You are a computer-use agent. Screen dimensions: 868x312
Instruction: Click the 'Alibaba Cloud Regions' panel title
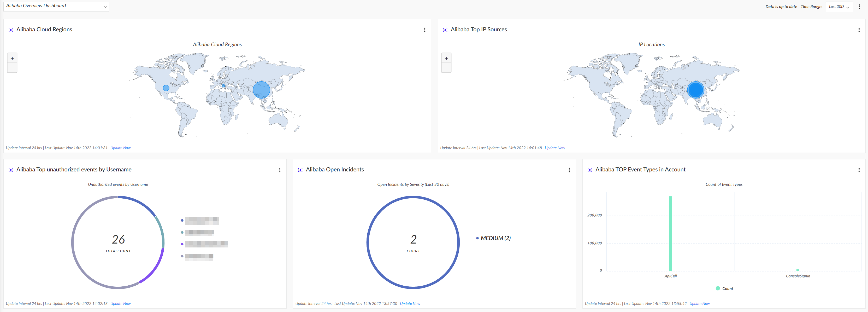click(44, 30)
